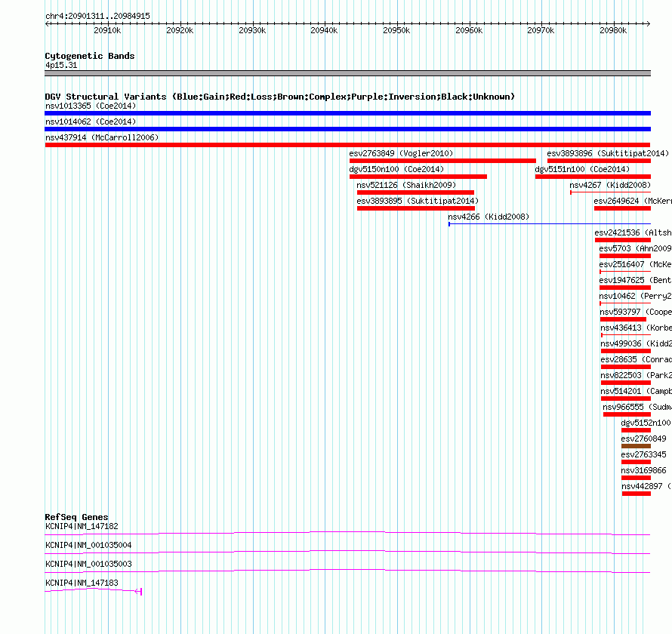Click the blue gain bar under nsv1014062
This screenshot has width=672, height=634.
tap(347, 129)
